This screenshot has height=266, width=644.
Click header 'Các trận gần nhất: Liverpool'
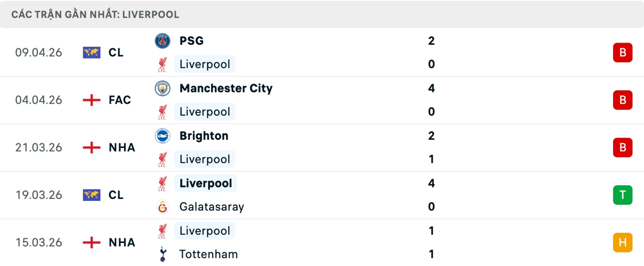pyautogui.click(x=95, y=14)
